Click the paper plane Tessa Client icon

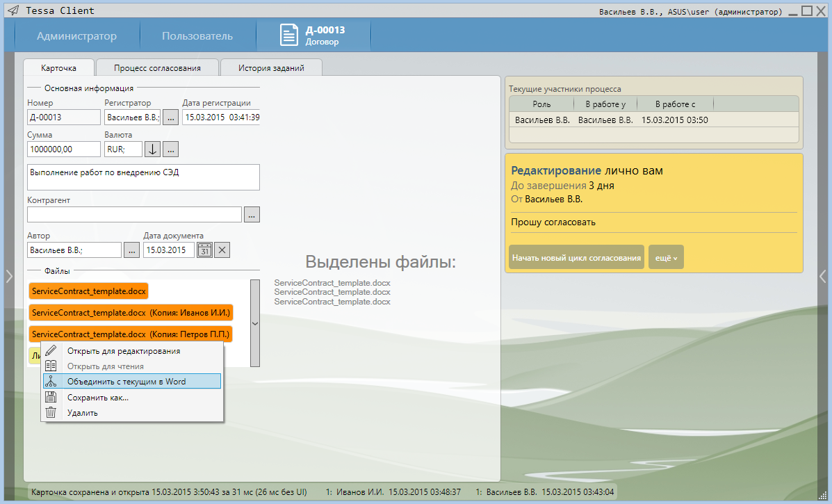click(13, 10)
